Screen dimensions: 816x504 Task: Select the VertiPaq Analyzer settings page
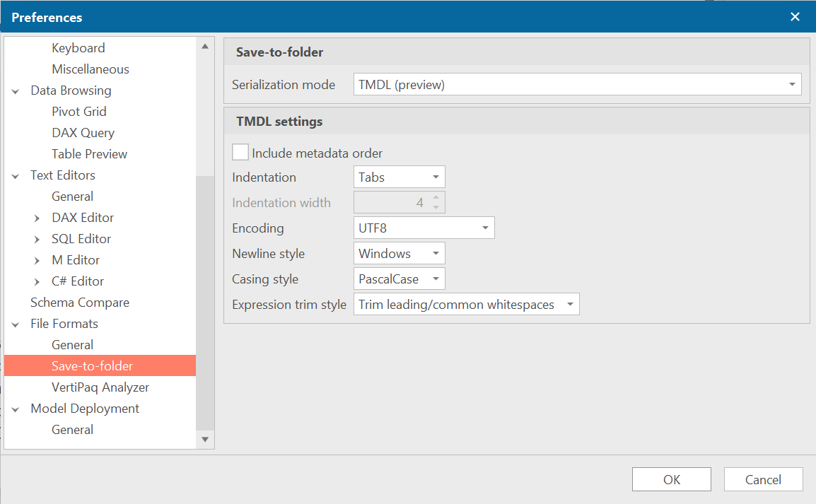[x=100, y=387]
